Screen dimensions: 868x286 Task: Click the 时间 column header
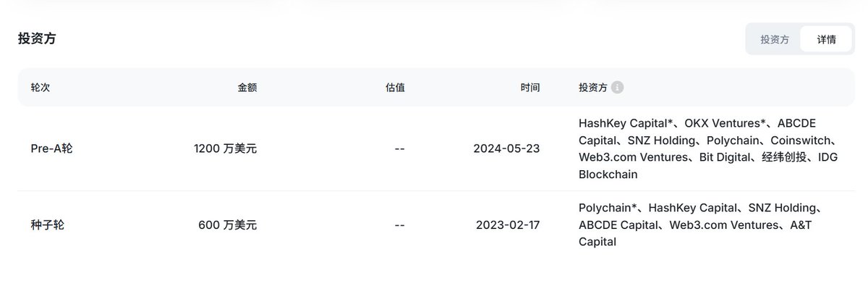click(530, 88)
